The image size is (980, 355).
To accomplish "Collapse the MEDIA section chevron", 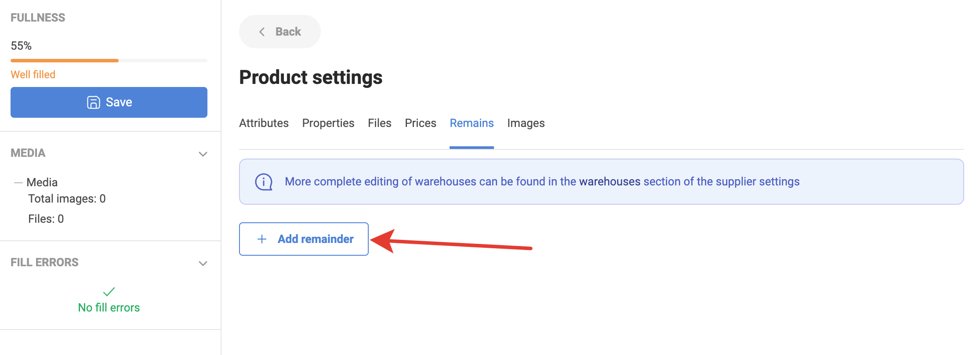I will click(x=203, y=154).
